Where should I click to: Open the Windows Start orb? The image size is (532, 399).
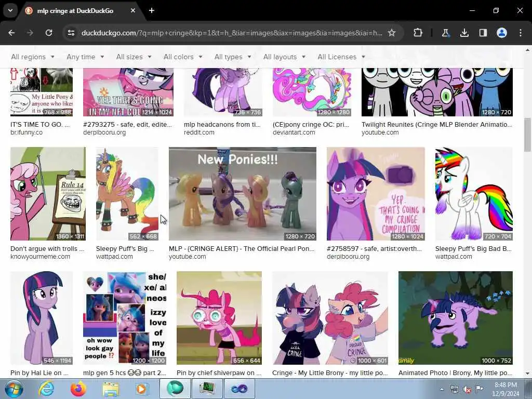[13, 389]
